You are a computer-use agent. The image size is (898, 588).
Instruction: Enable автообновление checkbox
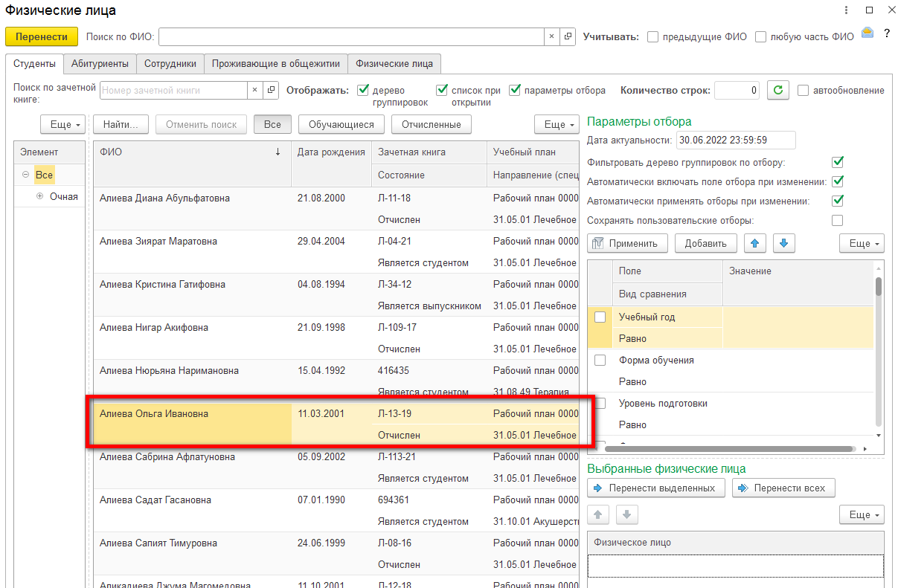pos(803,90)
